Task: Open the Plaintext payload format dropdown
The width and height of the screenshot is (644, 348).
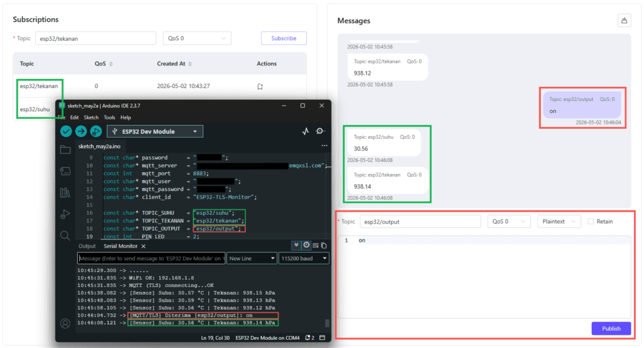Action: click(x=558, y=221)
